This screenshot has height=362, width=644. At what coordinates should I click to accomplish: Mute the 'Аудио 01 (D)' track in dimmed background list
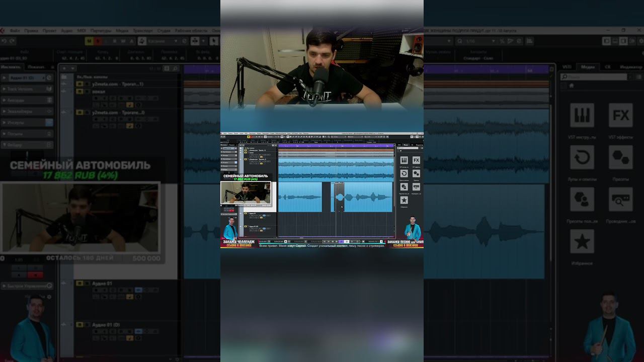click(x=79, y=325)
